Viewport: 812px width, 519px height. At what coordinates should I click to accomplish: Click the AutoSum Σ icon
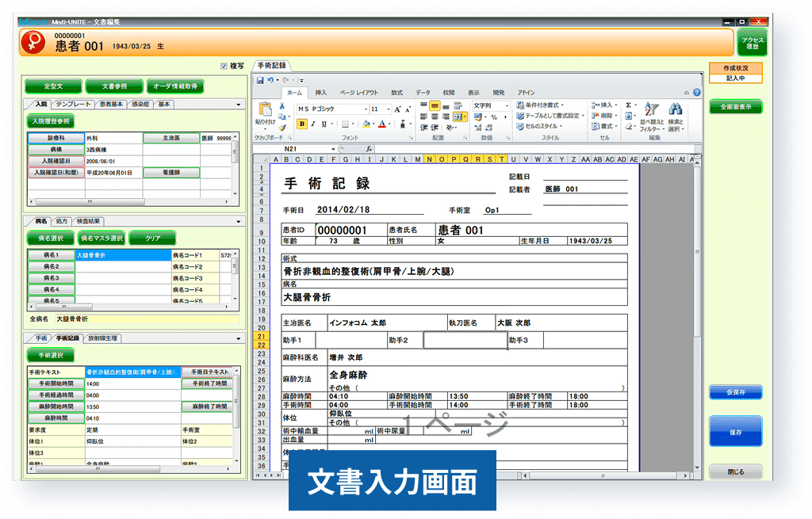pyautogui.click(x=627, y=105)
